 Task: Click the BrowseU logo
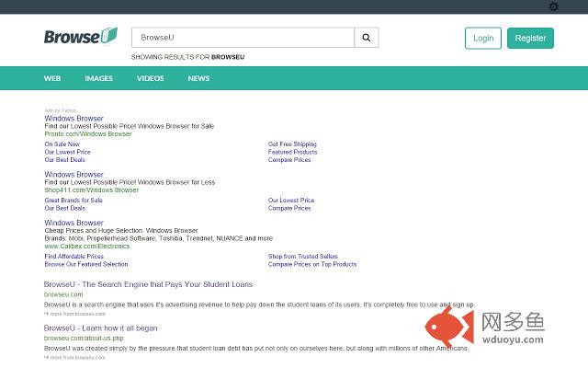coord(81,37)
